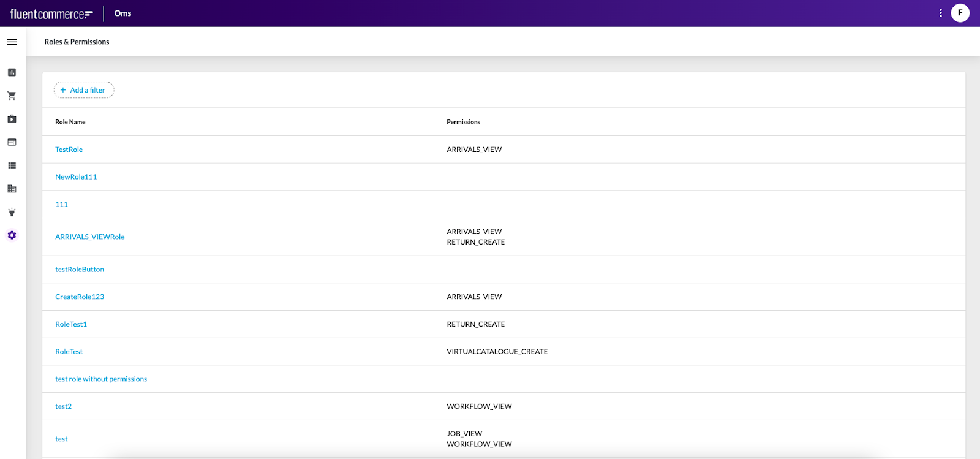Screen dimensions: 980x459
Task: Select the briefcase play sidebar icon
Action: tap(12, 119)
